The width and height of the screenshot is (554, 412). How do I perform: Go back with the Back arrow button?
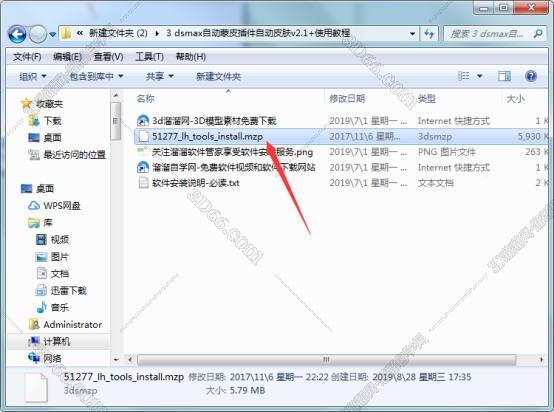17,34
